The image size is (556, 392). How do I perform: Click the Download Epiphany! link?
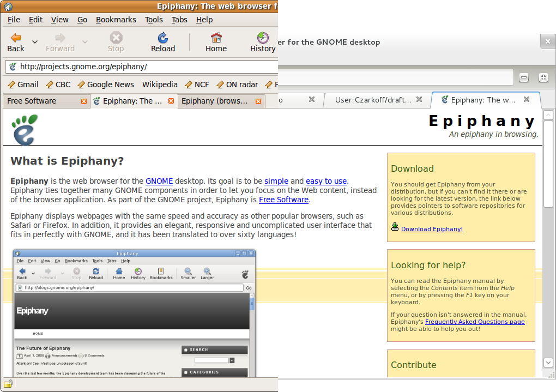point(432,229)
